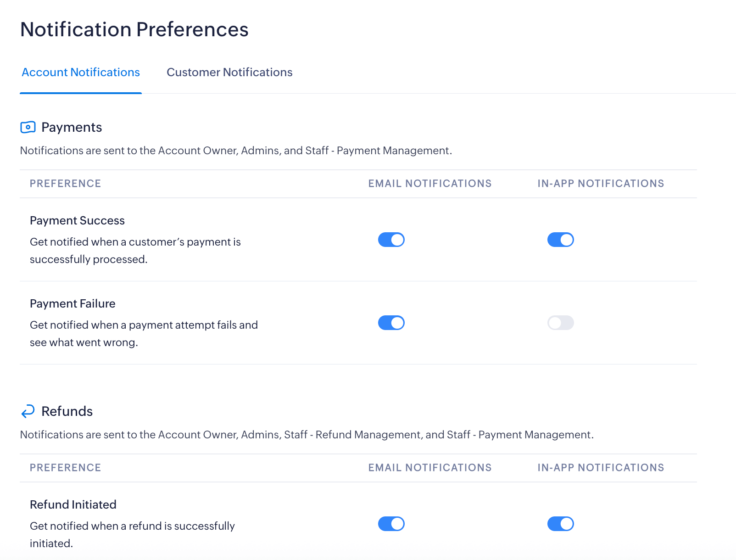Toggle email notifications for Refund Initiated
The image size is (736, 560).
(x=391, y=524)
